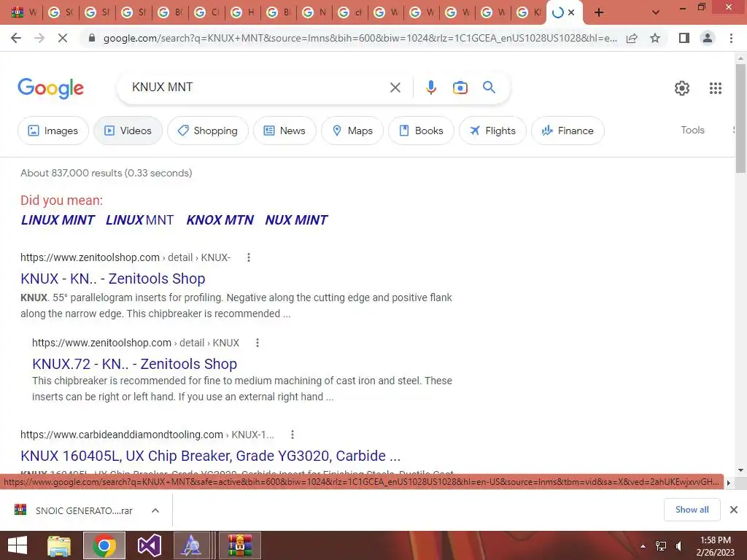The height and width of the screenshot is (560, 747).
Task: Click the network tray icon
Action: (661, 546)
